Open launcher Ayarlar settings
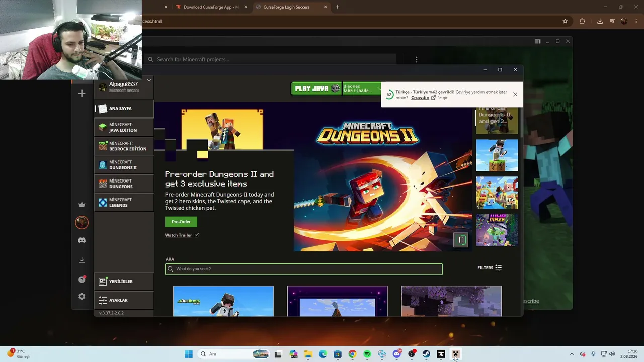Screen dimensions: 644x362 tap(124, 300)
